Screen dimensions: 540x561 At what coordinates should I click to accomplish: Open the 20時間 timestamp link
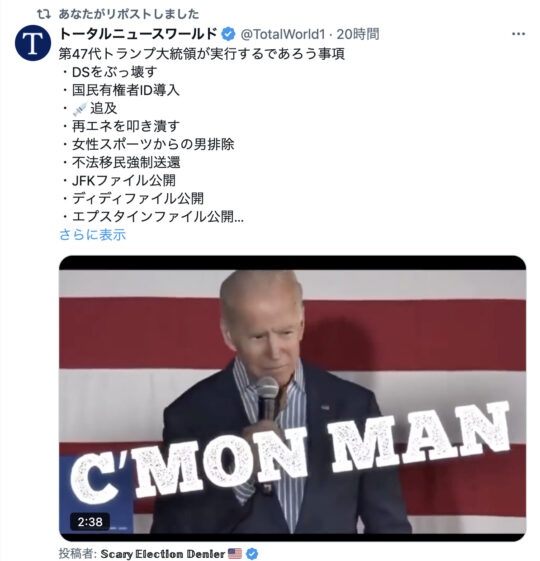357,34
